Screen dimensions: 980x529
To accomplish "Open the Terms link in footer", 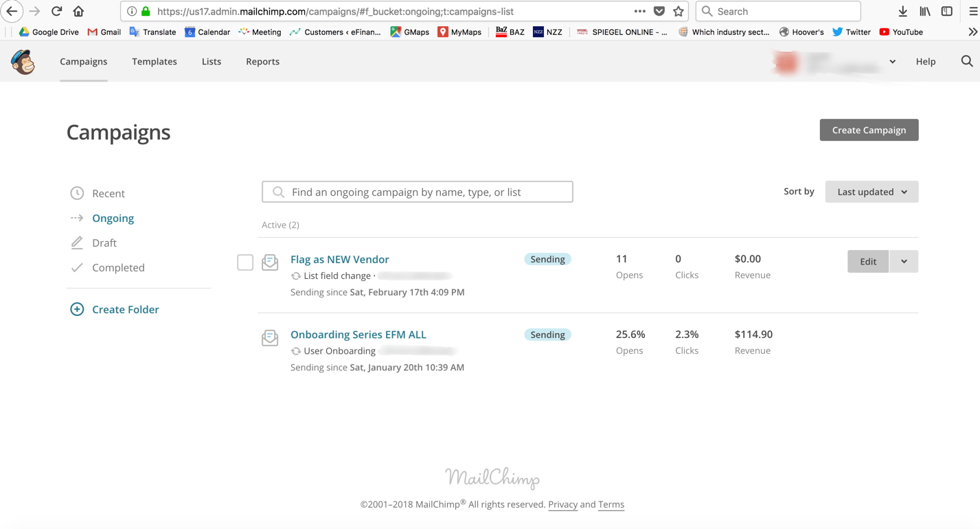I will click(611, 504).
